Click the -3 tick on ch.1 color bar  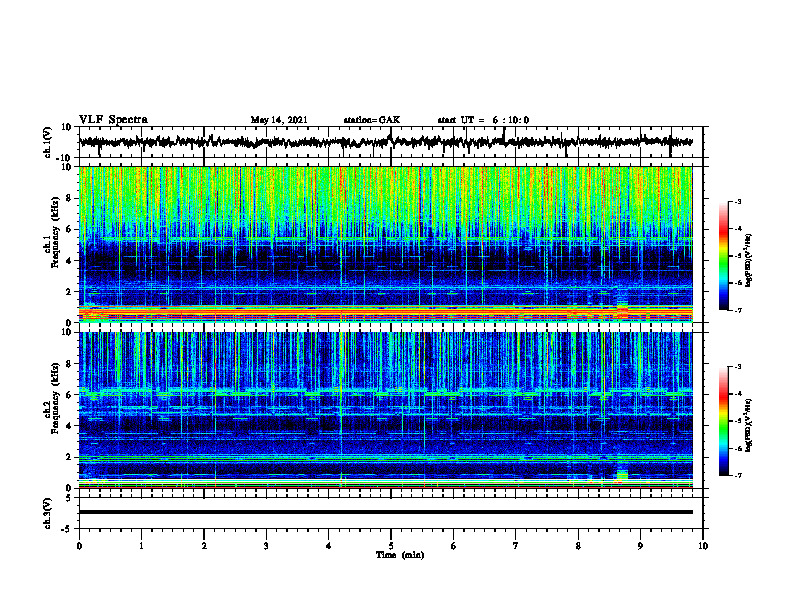738,201
